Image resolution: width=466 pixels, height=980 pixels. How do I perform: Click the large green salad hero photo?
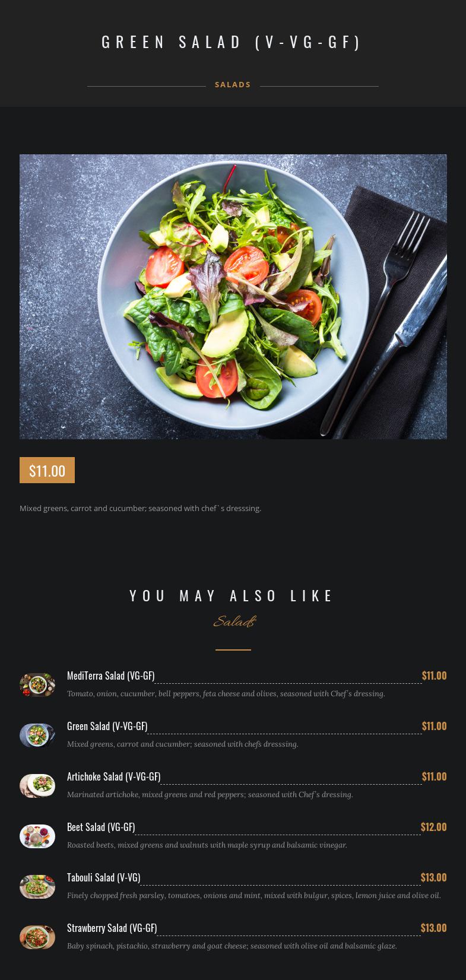point(233,297)
